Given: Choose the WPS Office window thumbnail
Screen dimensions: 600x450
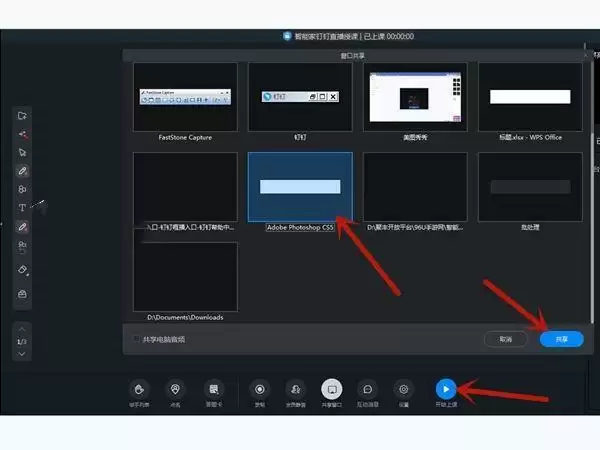Looking at the screenshot, I should pos(530,97).
